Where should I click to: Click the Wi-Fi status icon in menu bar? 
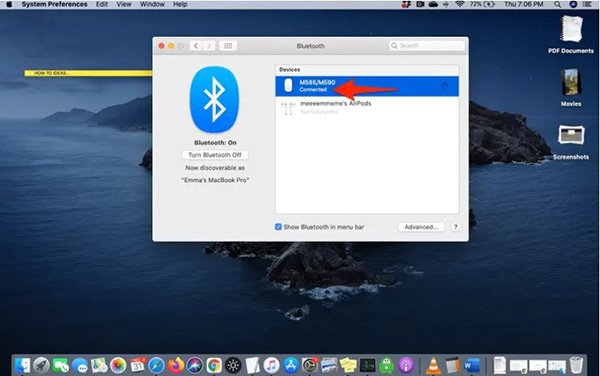click(x=460, y=4)
